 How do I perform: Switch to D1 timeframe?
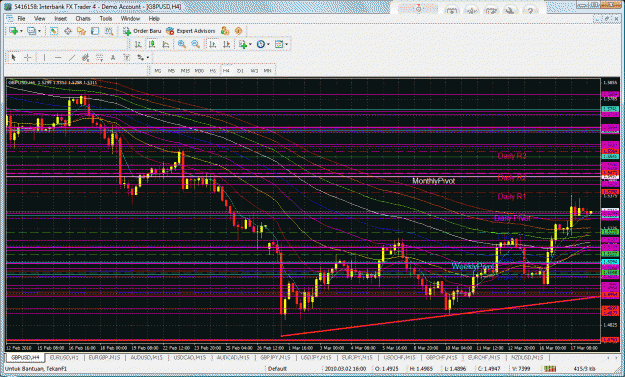click(240, 71)
